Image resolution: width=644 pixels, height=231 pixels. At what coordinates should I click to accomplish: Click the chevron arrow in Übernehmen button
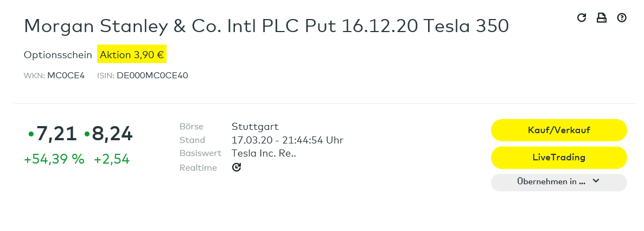[596, 182]
